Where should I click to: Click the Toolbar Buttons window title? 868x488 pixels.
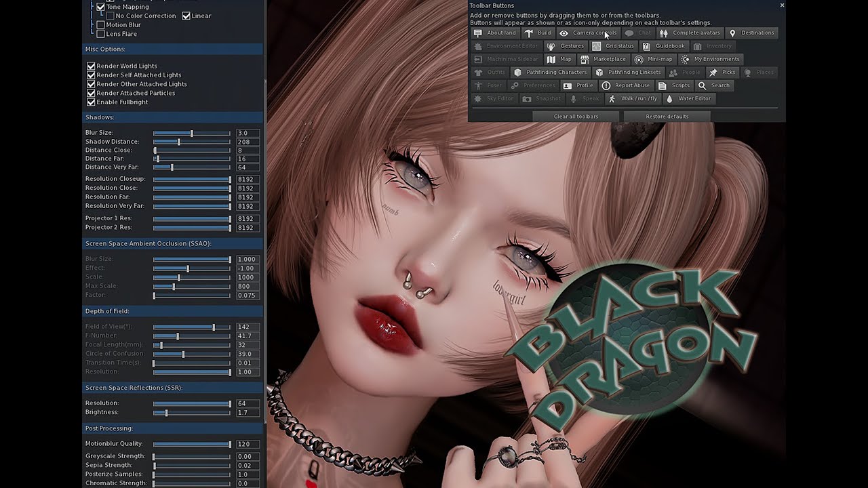tap(492, 5)
